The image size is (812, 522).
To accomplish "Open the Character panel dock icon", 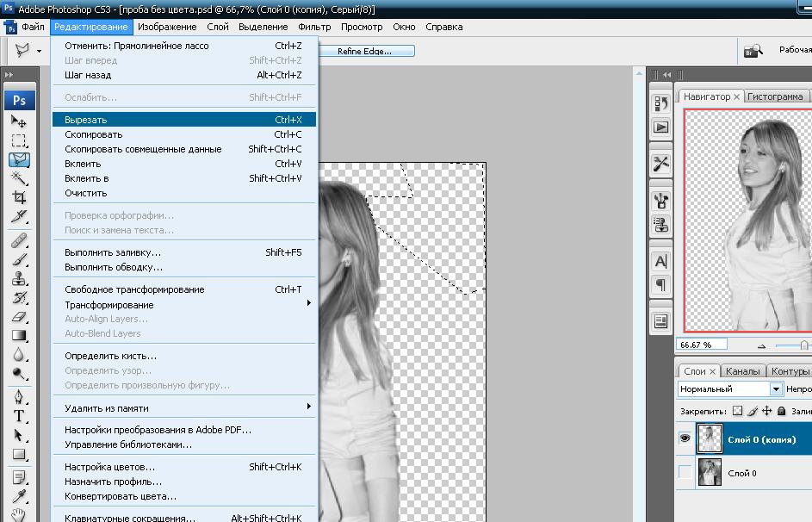I will click(660, 262).
